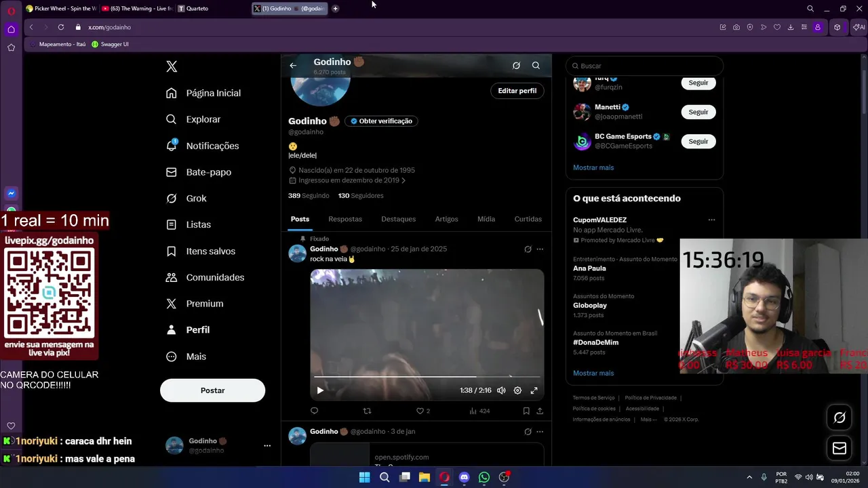Open Notificações
868x488 pixels.
tap(203, 146)
